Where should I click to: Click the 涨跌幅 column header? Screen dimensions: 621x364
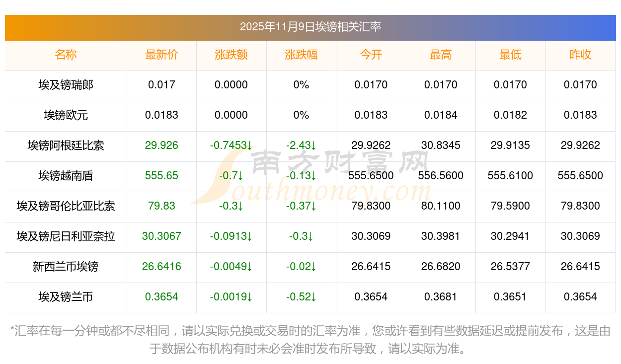(301, 55)
